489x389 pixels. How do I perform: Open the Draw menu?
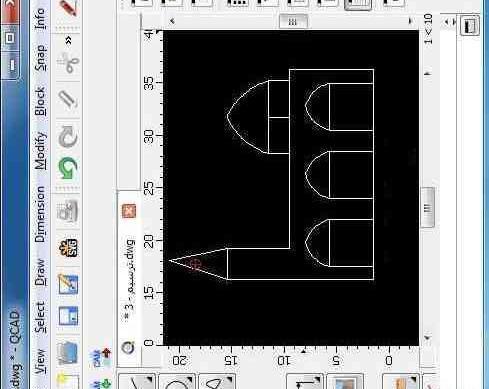tap(40, 272)
